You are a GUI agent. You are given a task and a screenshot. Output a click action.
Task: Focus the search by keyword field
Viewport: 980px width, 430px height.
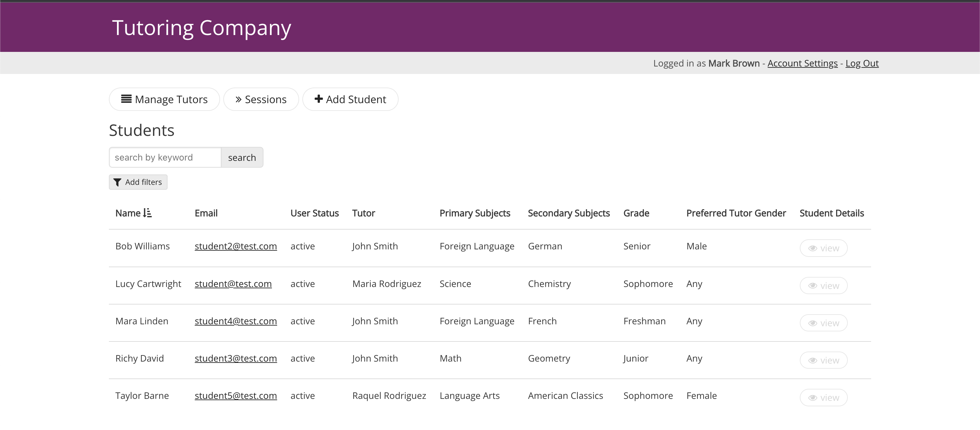(165, 158)
